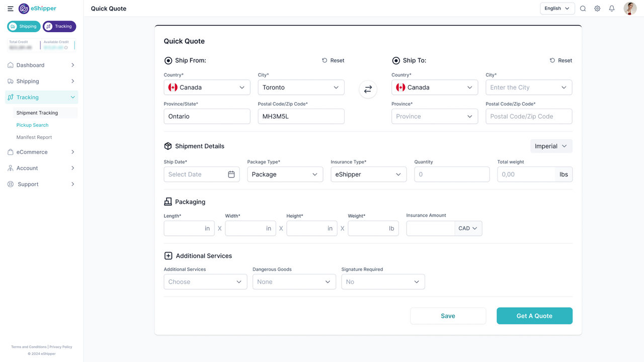Expand the eCommerce menu chevron
The width and height of the screenshot is (644, 362).
72,152
